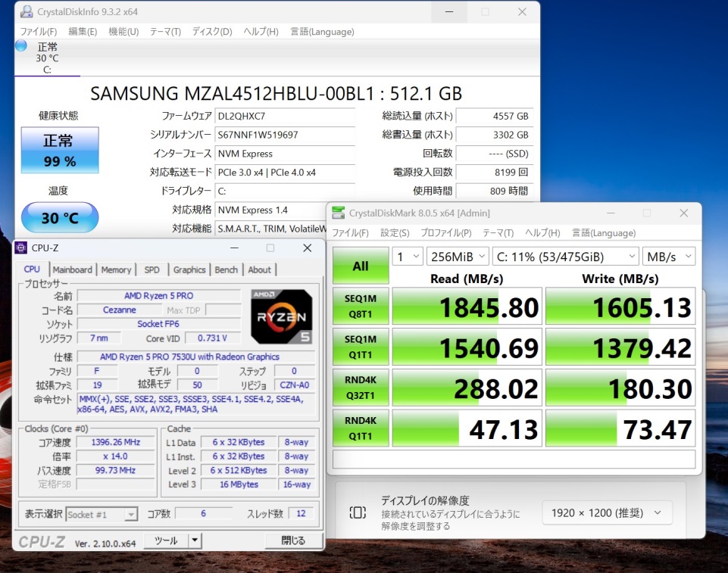This screenshot has height=573, width=728.
Task: Click the serial number field S67NNF1W519697
Action: [x=285, y=135]
